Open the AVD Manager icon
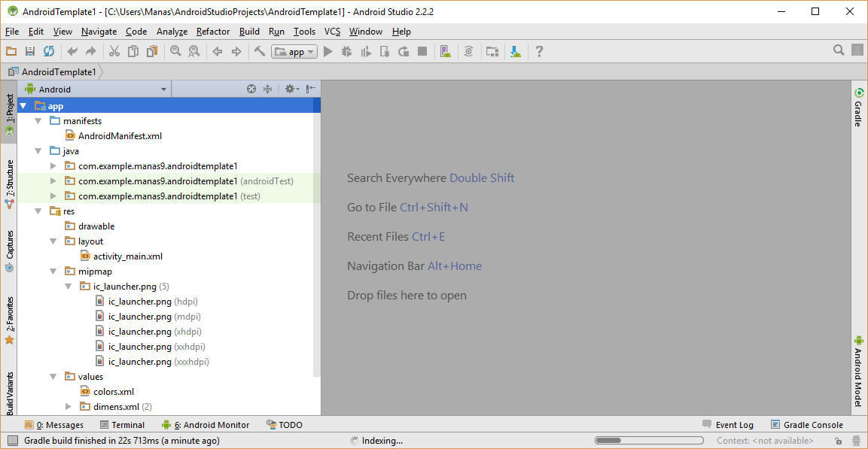The image size is (868, 449). pos(445,51)
